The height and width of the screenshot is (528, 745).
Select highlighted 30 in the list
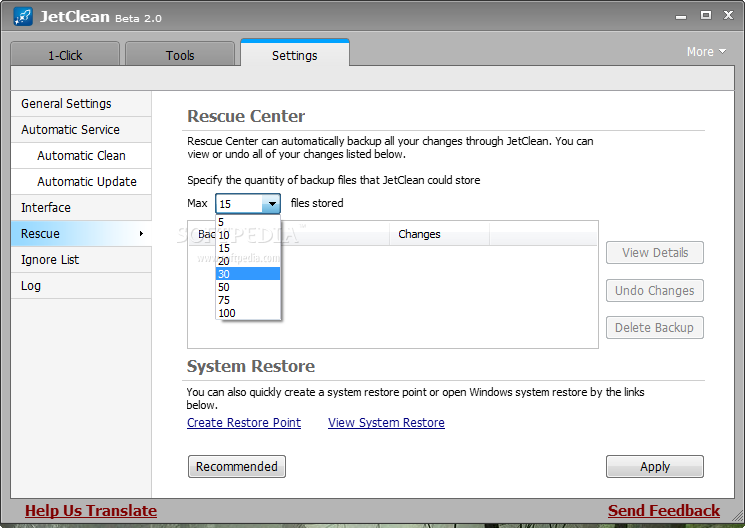click(x=248, y=274)
